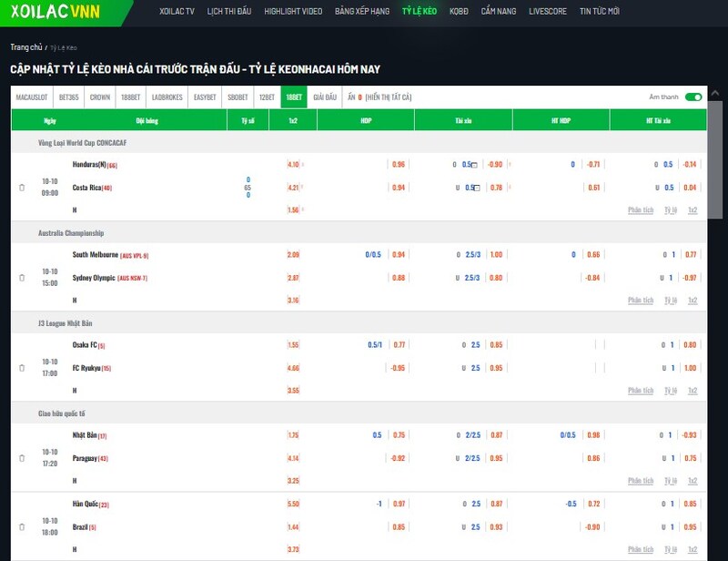728x561 pixels.
Task: Click trash icon for Honduras vs Costa Rica
Action: (22, 188)
